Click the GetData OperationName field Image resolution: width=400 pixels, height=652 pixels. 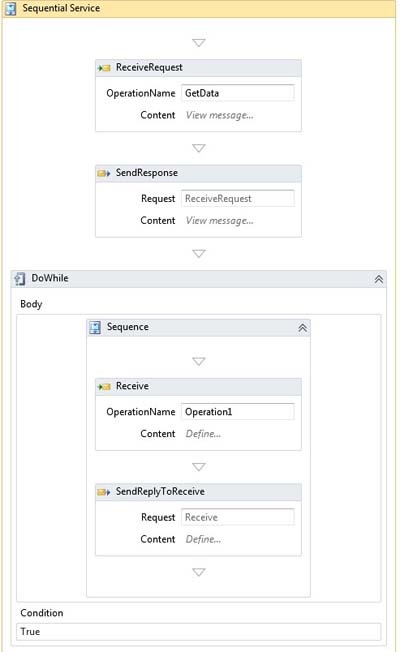(237, 93)
